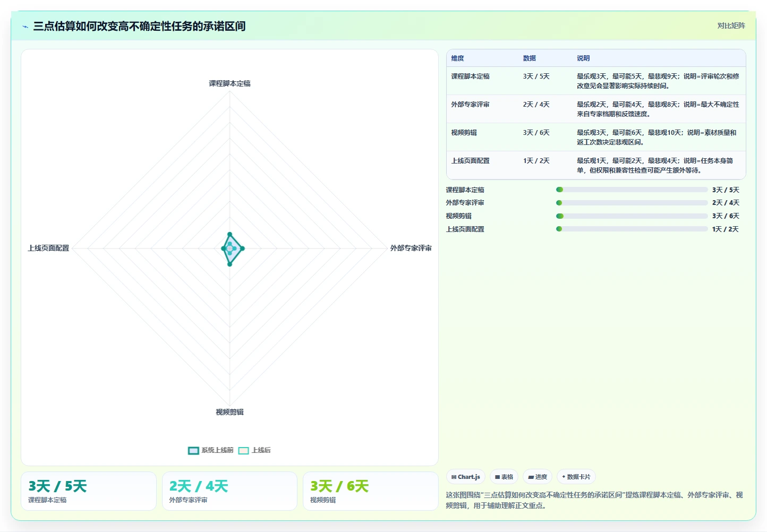This screenshot has width=767, height=532.
Task: Click the description starting 最乐观3天，最可能5天
Action: [658, 81]
